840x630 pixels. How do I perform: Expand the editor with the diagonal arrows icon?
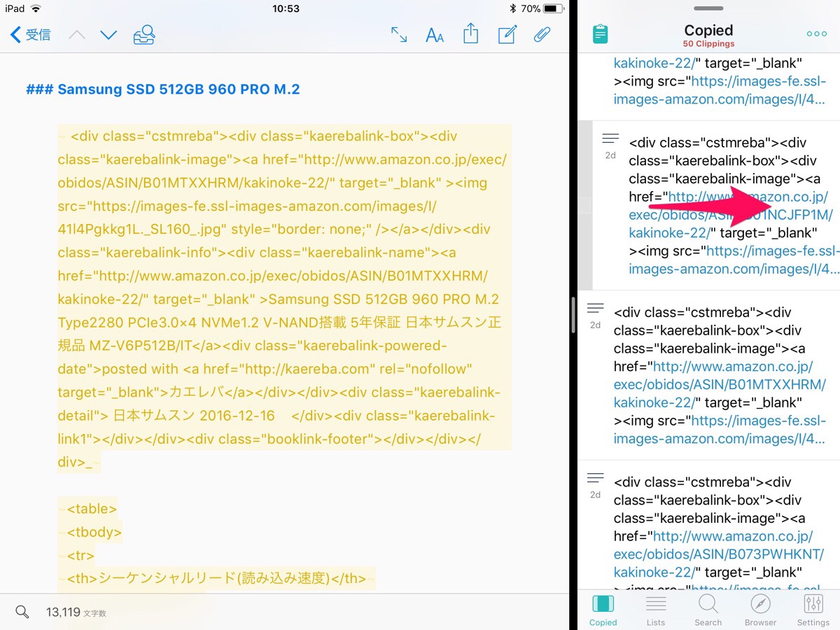[399, 34]
